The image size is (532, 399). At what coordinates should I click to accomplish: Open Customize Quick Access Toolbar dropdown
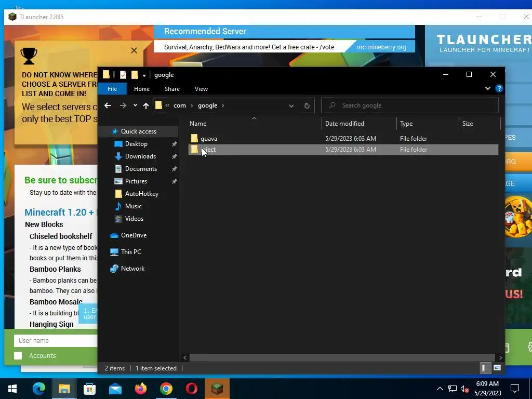tap(144, 75)
